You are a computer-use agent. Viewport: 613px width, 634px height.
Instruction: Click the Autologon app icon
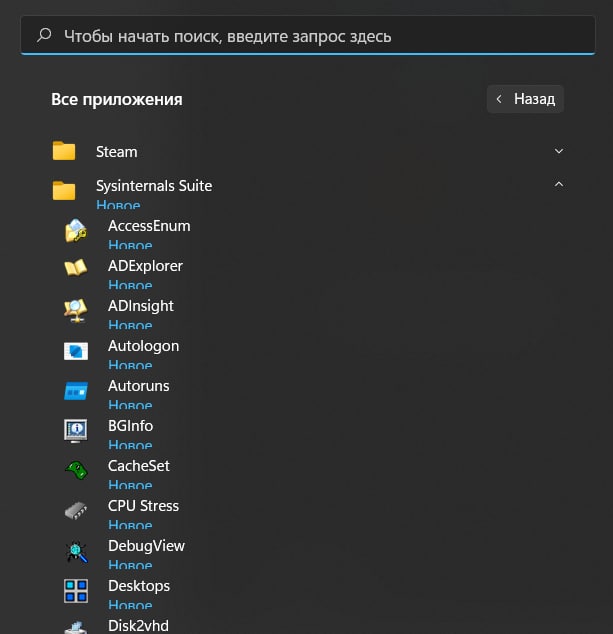(76, 351)
